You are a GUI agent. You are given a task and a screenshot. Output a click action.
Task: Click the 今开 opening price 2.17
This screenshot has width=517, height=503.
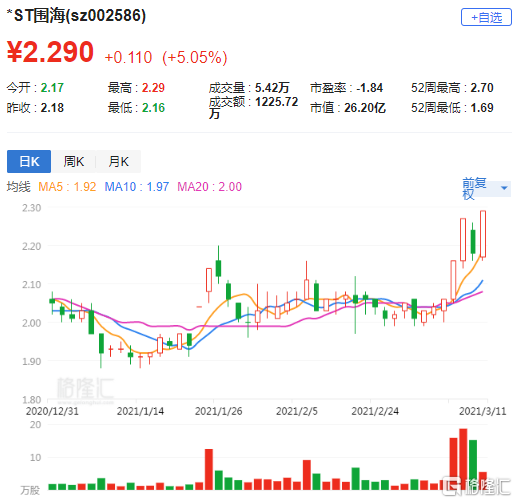[x=52, y=88]
